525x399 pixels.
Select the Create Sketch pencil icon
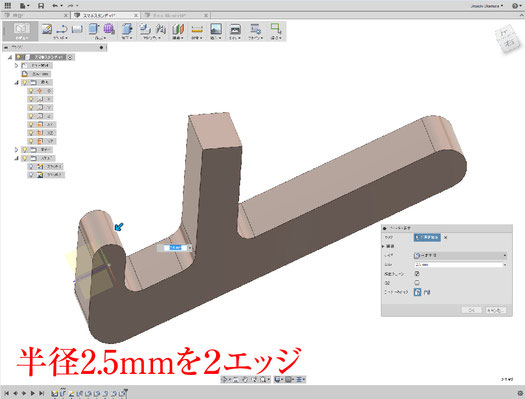[47, 29]
